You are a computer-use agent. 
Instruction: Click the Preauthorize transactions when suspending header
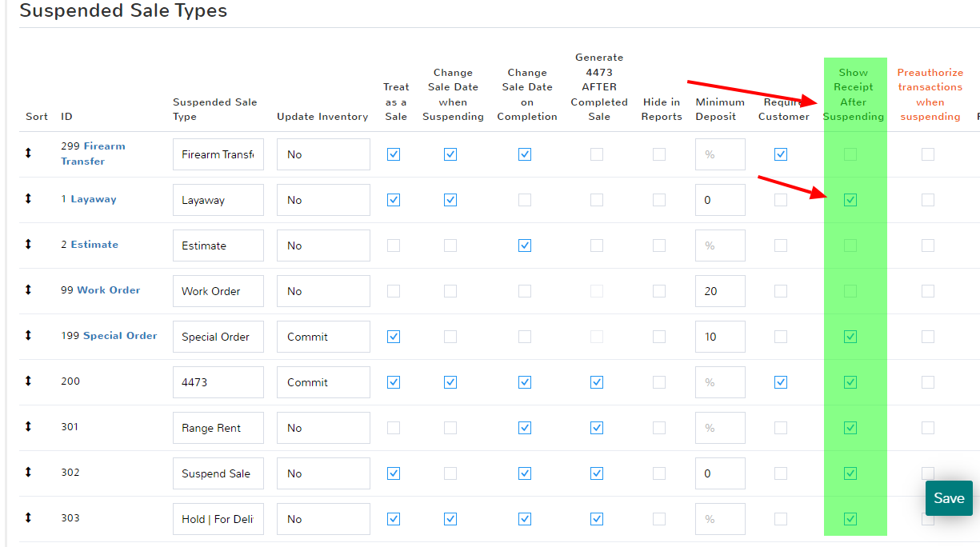click(x=930, y=94)
